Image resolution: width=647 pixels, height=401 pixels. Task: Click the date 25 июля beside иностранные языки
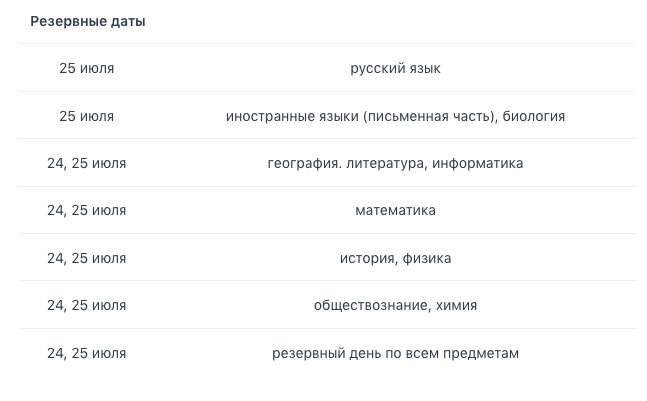click(87, 116)
